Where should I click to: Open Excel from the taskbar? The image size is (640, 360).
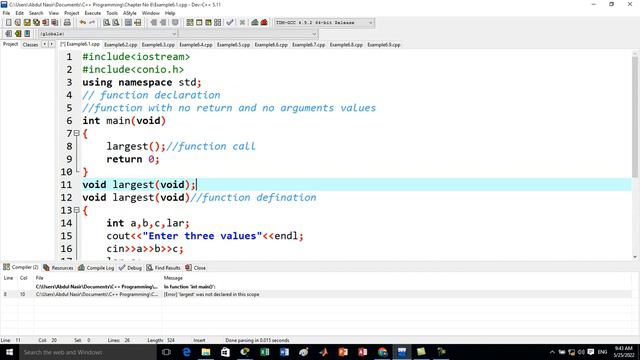264,352
